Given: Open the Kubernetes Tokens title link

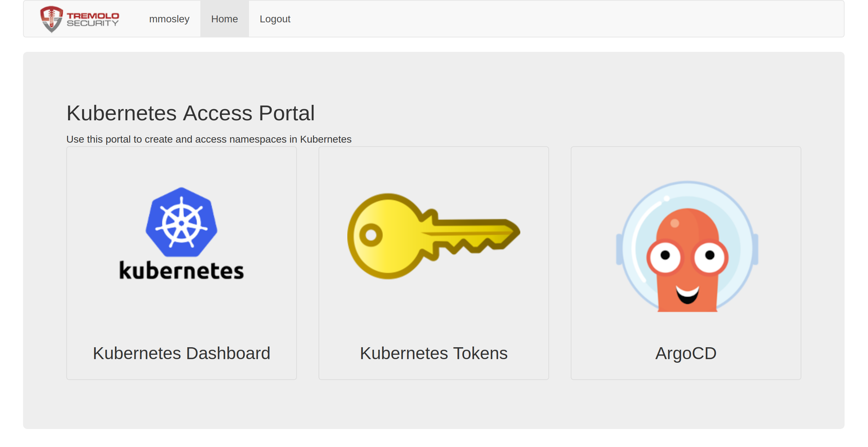Looking at the screenshot, I should (x=433, y=353).
